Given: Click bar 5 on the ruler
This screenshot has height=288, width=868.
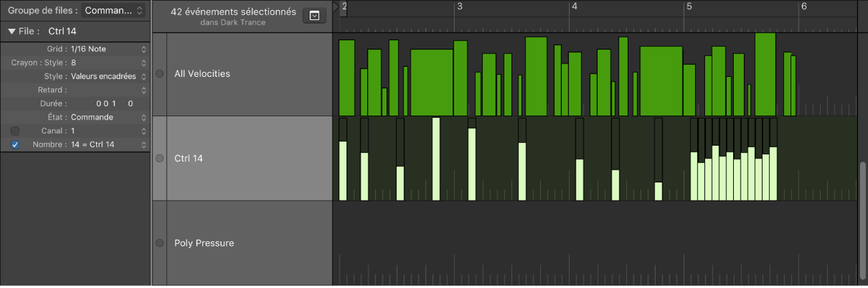Looking at the screenshot, I should [x=689, y=6].
